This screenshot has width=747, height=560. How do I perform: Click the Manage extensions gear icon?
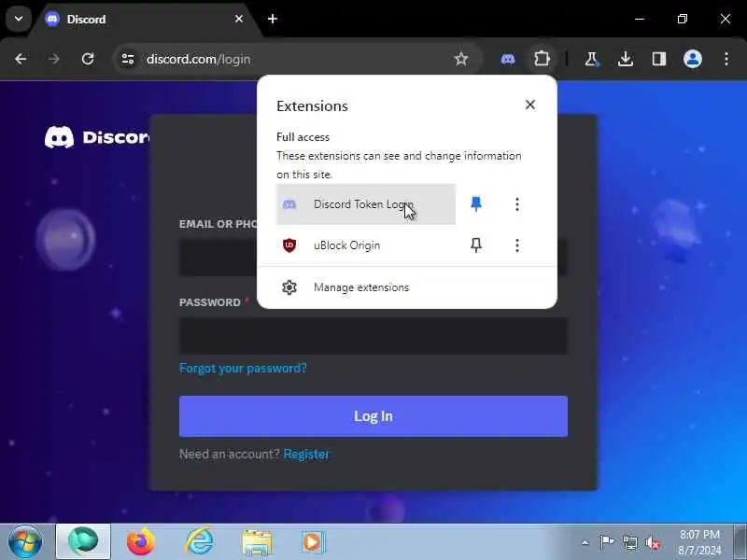(x=289, y=287)
